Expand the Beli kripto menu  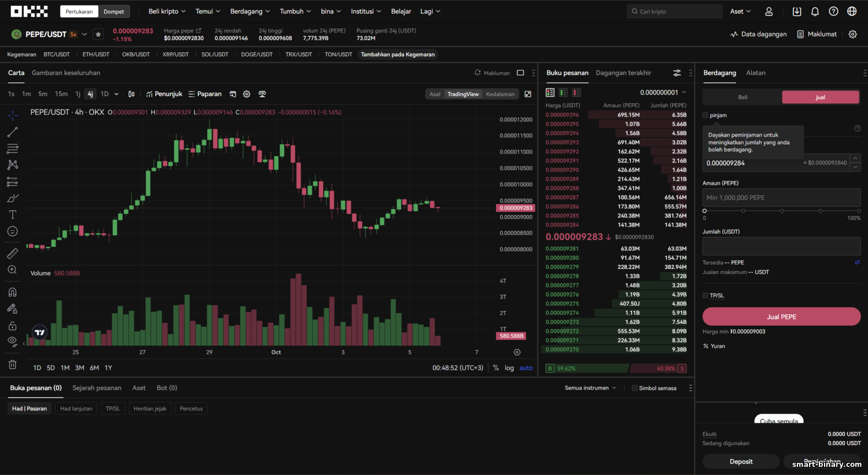167,12
